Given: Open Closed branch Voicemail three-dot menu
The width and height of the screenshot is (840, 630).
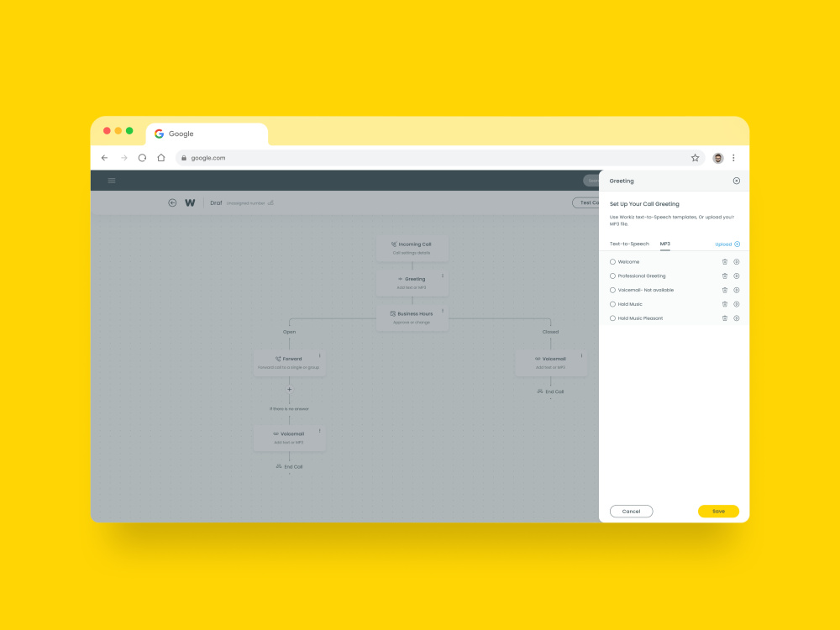Looking at the screenshot, I should pos(581,355).
